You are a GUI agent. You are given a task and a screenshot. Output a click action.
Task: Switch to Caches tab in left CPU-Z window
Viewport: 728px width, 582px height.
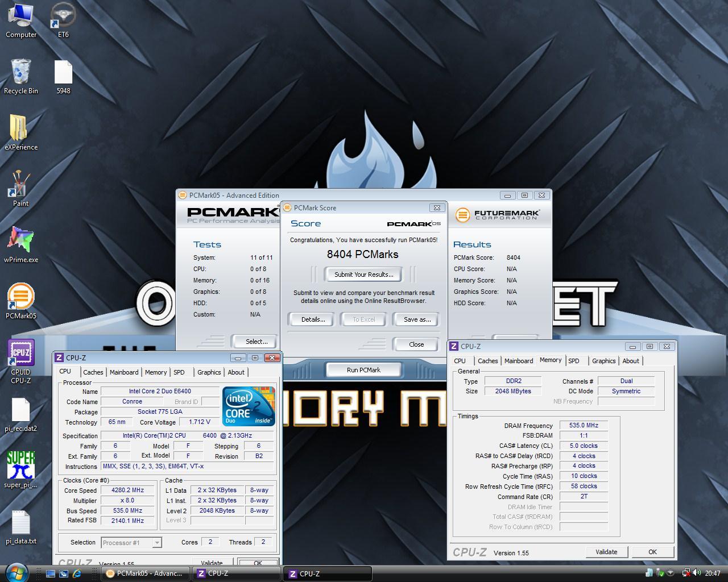pyautogui.click(x=93, y=372)
